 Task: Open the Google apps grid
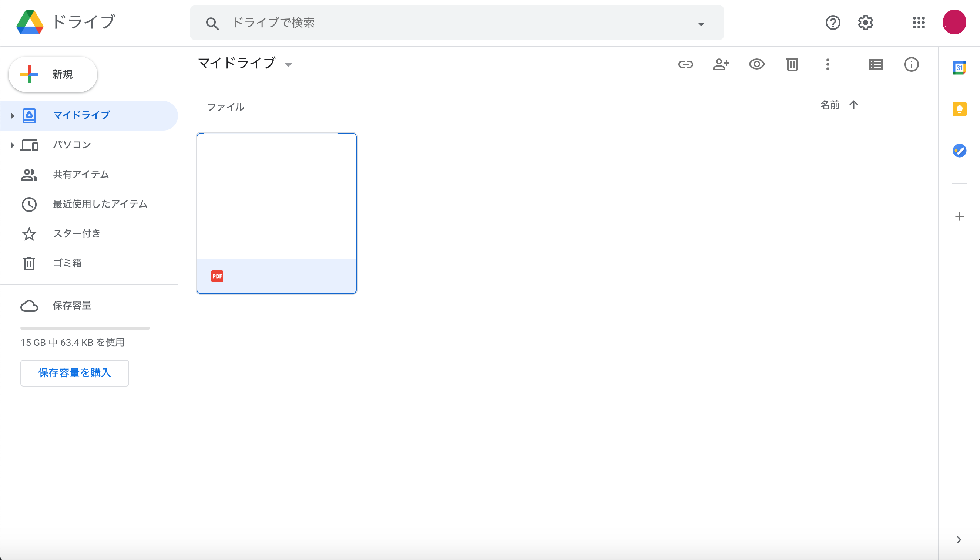click(x=919, y=23)
